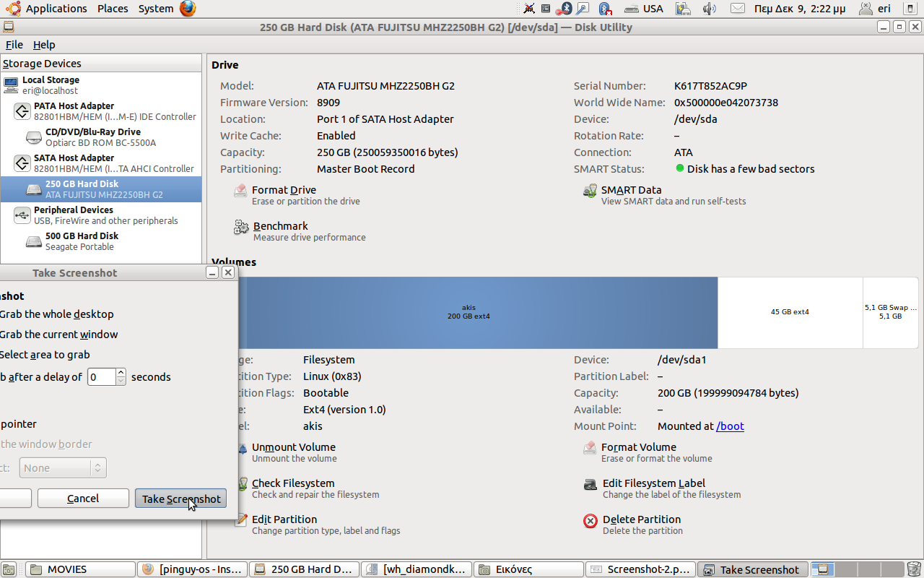Click the Bluetooth key tray icon

click(x=564, y=9)
